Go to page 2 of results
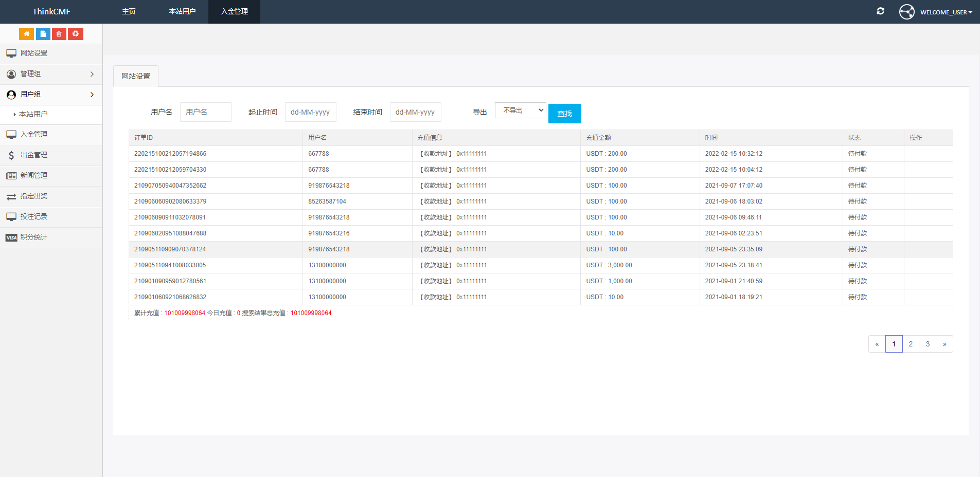 pyautogui.click(x=911, y=344)
